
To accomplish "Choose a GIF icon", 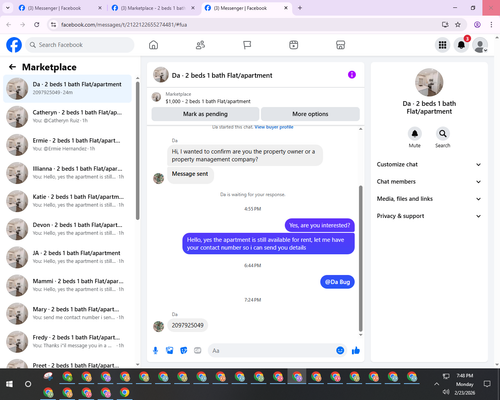I will click(x=198, y=350).
